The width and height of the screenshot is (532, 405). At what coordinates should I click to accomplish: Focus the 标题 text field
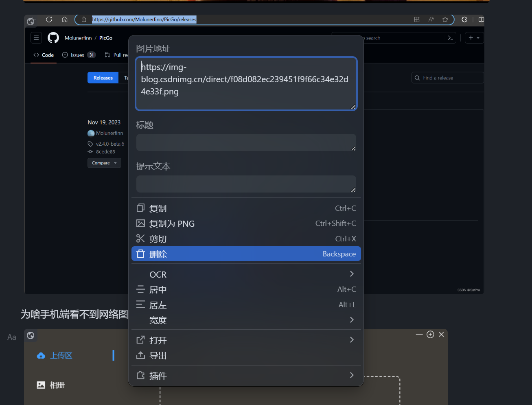(246, 142)
